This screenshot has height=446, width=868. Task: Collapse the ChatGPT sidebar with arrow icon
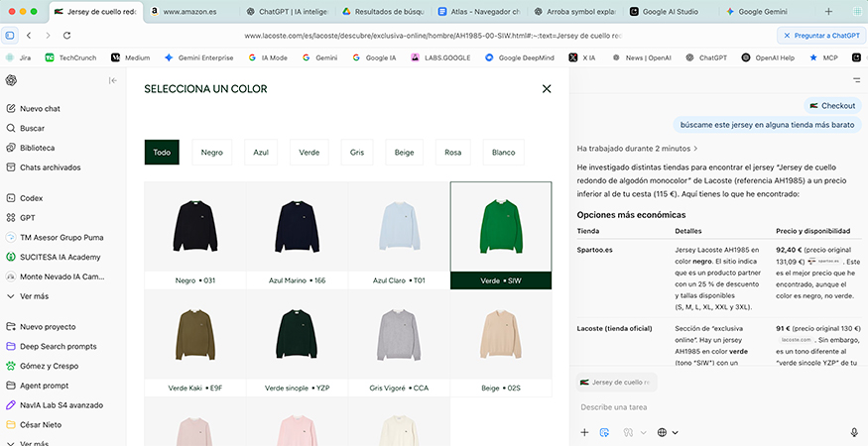click(x=113, y=80)
